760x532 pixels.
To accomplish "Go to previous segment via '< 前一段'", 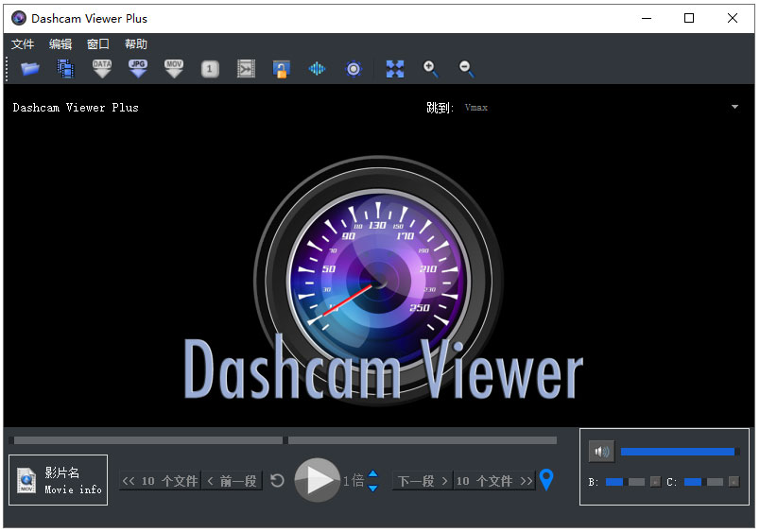I will tap(233, 481).
